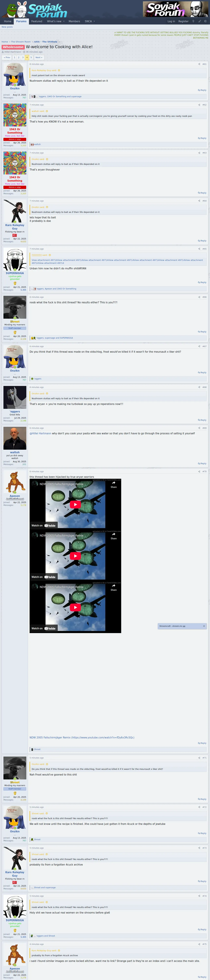Reply to post #61
Image resolution: width=210 pixels, height=980 pixels.
pyautogui.click(x=202, y=90)
